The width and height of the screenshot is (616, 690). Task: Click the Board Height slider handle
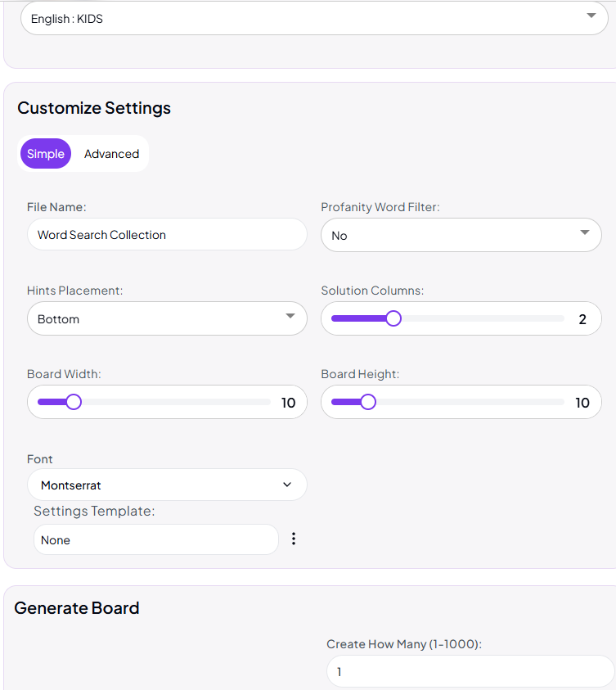(368, 402)
